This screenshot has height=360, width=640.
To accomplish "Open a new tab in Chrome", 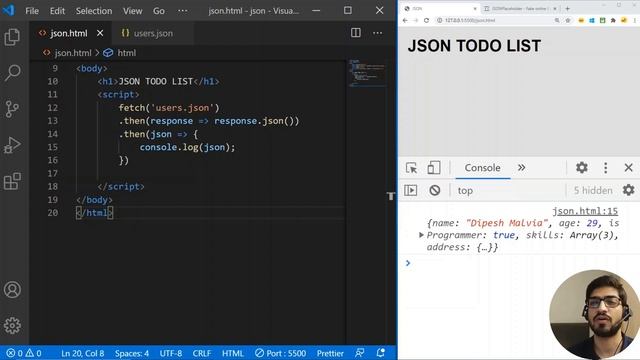I will 567,8.
